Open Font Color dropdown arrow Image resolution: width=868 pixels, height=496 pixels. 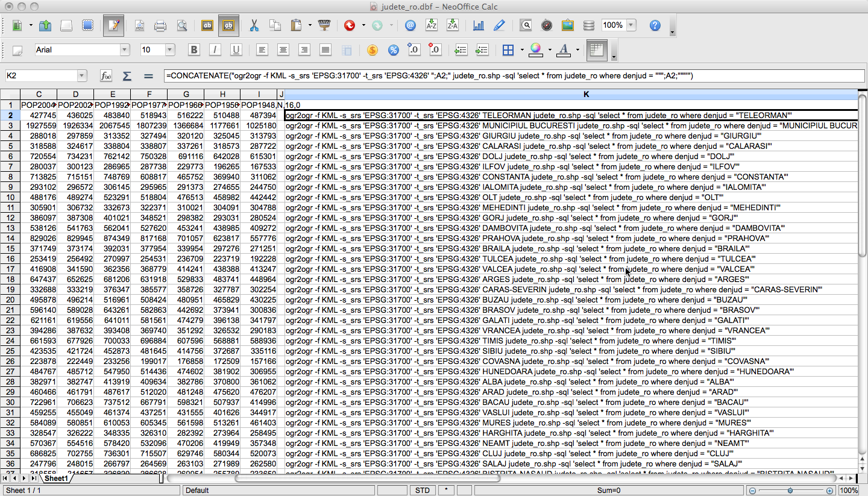tap(577, 50)
